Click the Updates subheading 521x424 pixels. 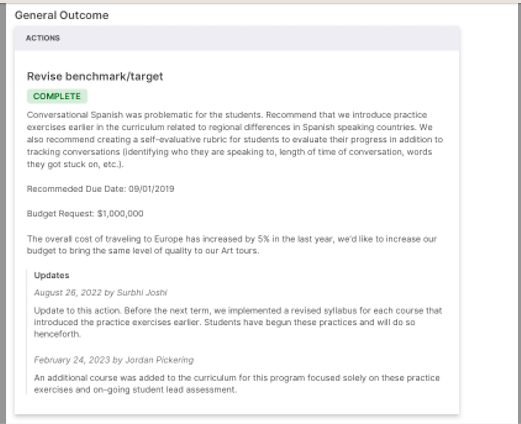coord(52,275)
